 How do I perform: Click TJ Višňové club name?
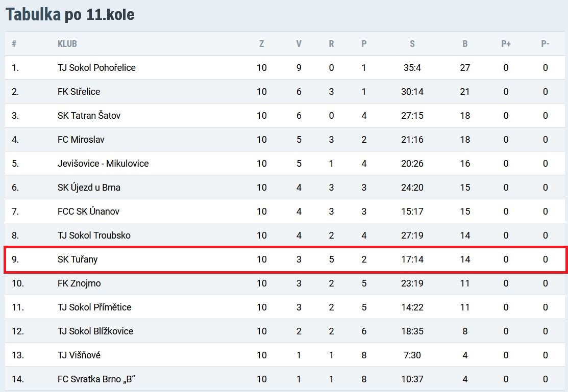(79, 355)
